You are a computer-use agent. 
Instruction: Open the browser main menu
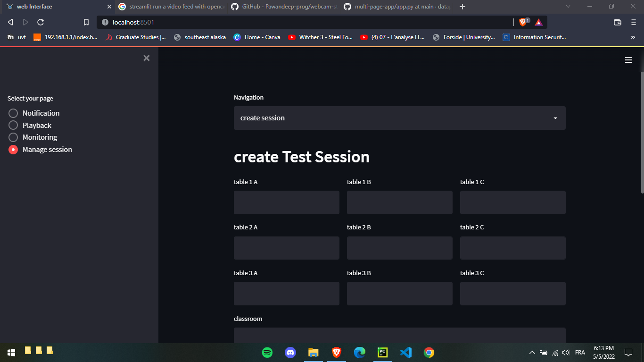coord(633,22)
